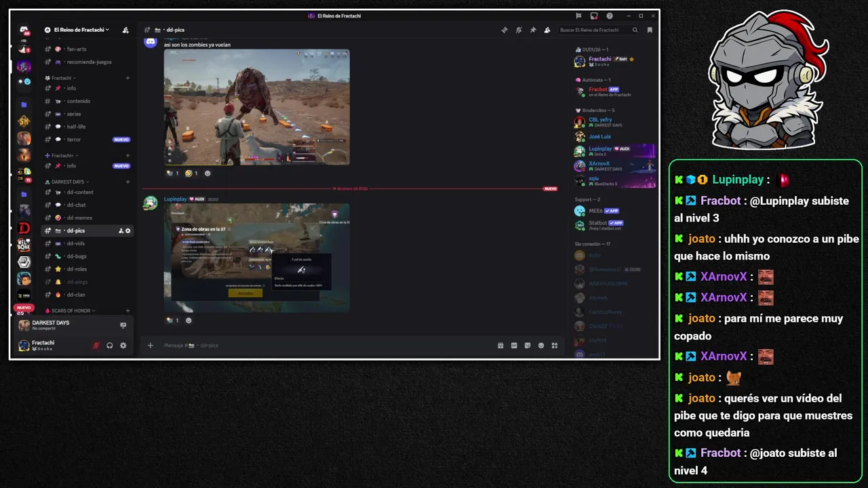Open the dd-memes channel

pyautogui.click(x=87, y=218)
